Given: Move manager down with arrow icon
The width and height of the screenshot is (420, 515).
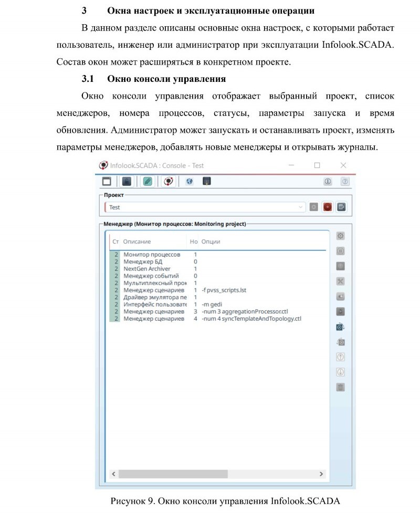Looking at the screenshot, I should tap(341, 372).
